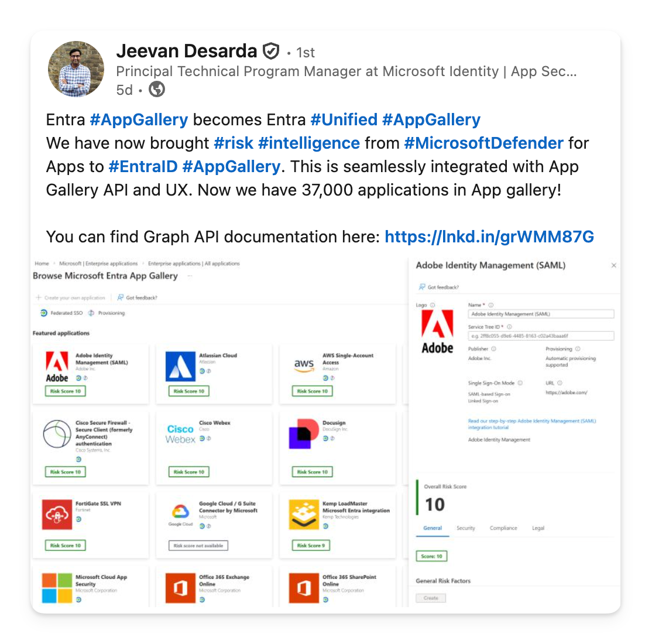Click Risk Score 10 badge on FortiGate card
This screenshot has height=644, width=652.
coord(66,546)
